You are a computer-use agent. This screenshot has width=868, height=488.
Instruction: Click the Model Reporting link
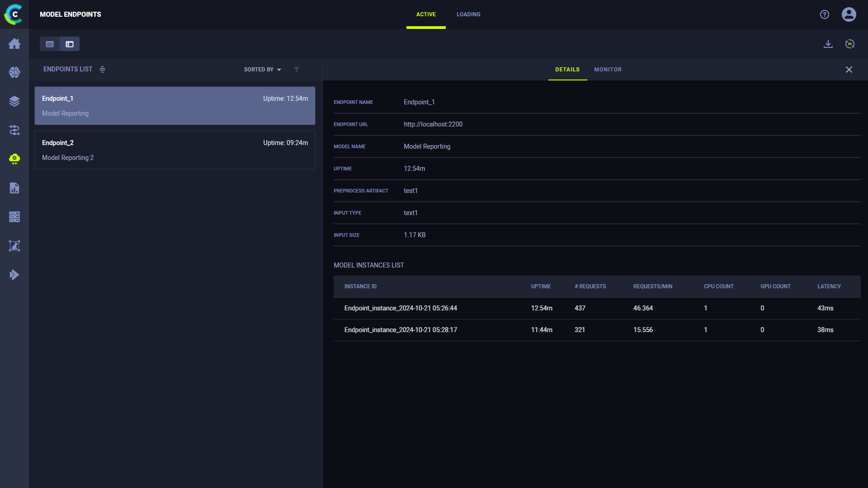tap(427, 146)
